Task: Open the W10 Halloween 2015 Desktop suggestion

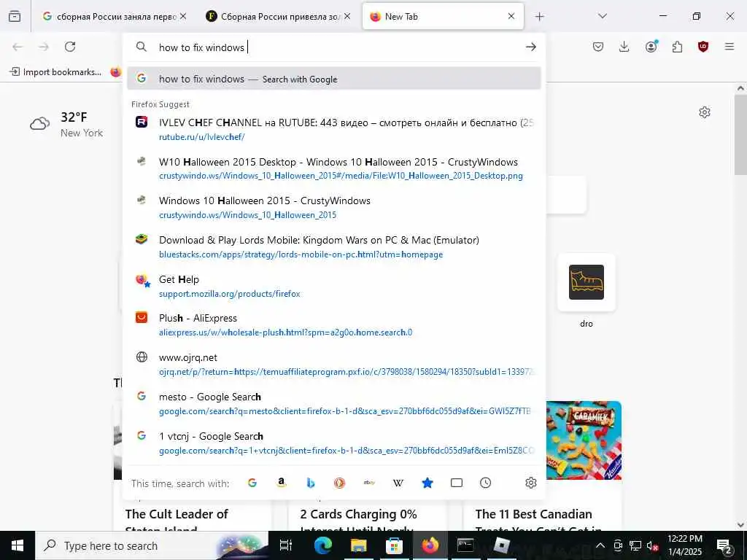Action: pyautogui.click(x=333, y=168)
